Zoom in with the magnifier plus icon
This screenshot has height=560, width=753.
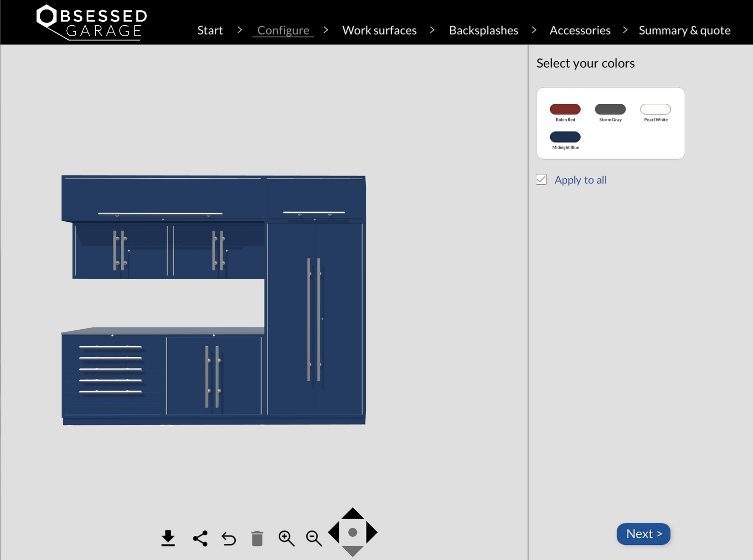(286, 538)
